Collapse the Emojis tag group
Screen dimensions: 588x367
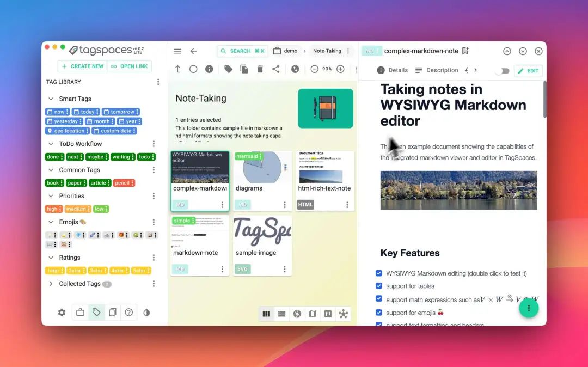click(x=51, y=222)
